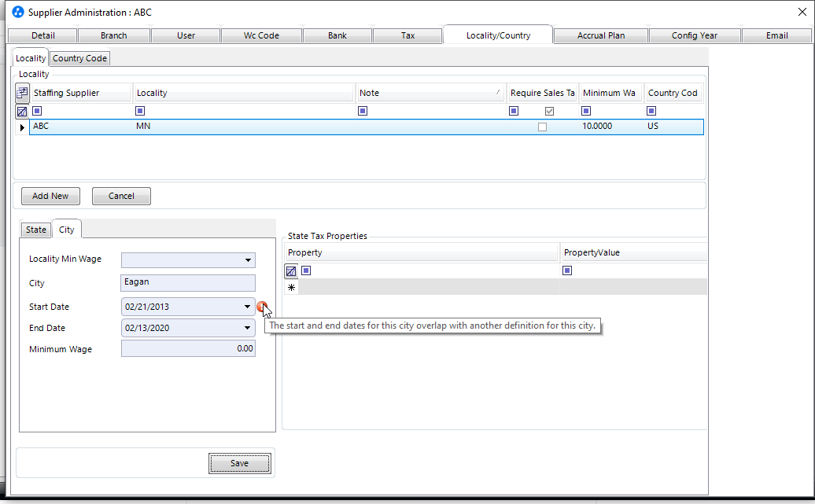Click the filter operator icon under PropertyValue
The height and width of the screenshot is (504, 815).
click(x=567, y=270)
